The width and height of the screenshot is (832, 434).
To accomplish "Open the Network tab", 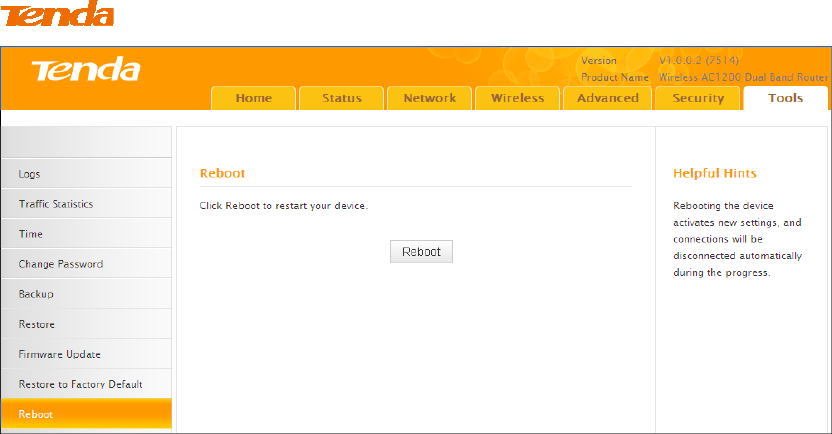I will pos(430,98).
